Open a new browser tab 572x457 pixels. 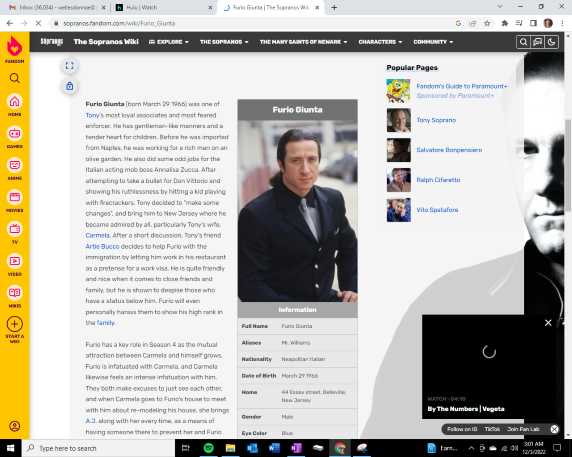334,7
